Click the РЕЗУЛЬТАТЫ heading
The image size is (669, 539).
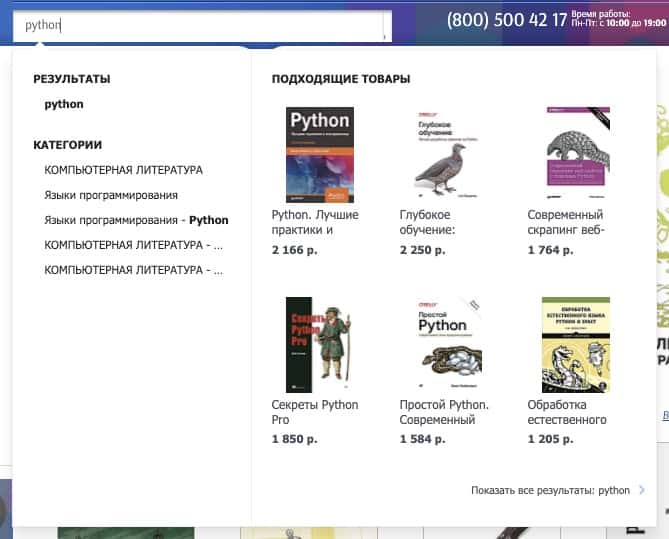tap(72, 79)
